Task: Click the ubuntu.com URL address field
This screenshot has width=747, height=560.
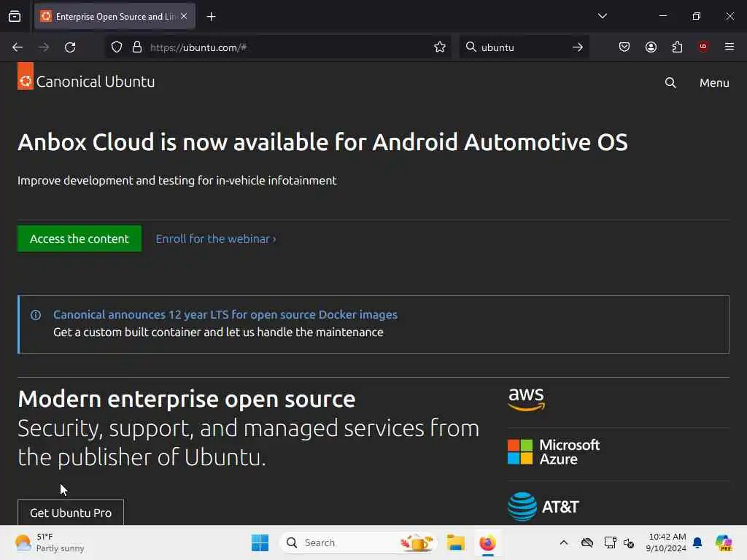Action: point(285,47)
